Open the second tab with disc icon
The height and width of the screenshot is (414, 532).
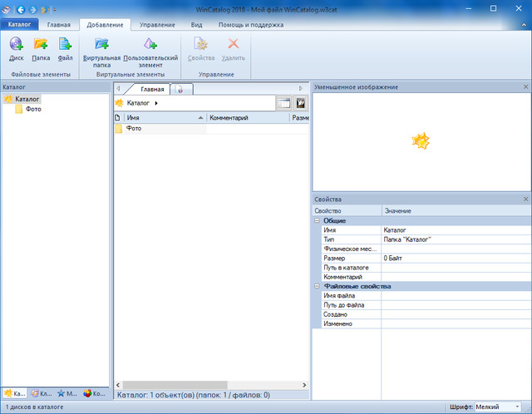coord(181,88)
